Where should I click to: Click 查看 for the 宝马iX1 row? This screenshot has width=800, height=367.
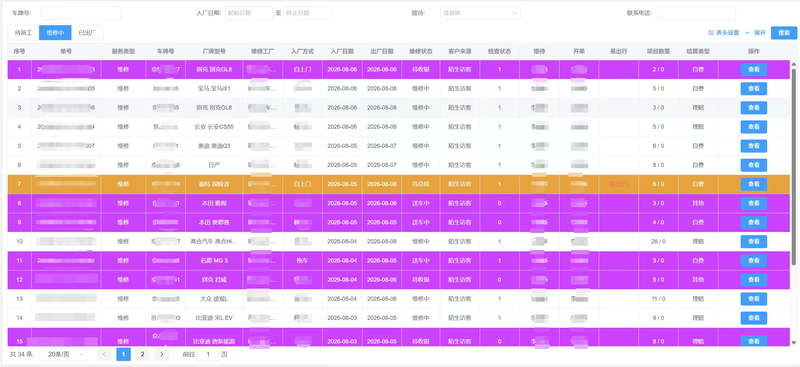click(754, 89)
